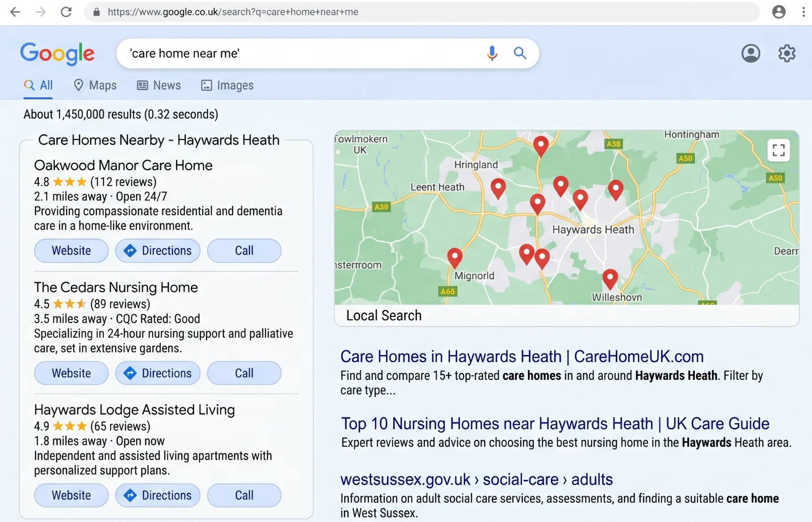Open The Cedars Nursing Home listing title
Screen dimensions: 812x522
click(x=116, y=287)
